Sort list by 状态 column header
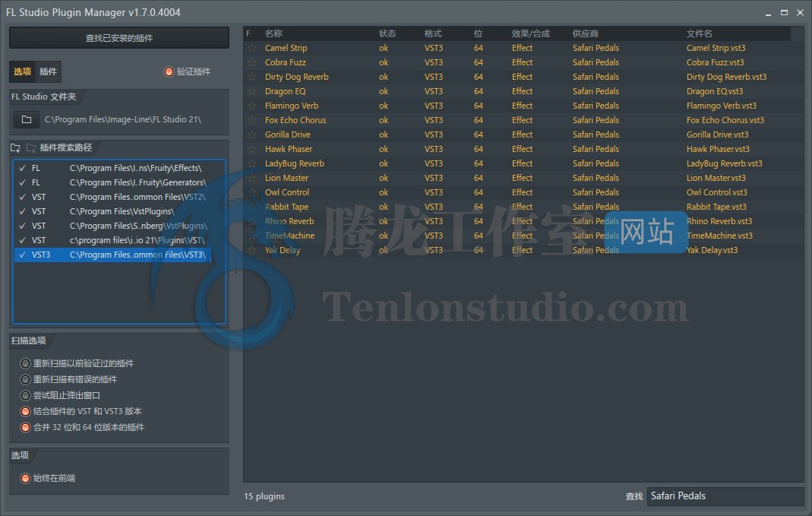The image size is (812, 516). pyautogui.click(x=387, y=33)
